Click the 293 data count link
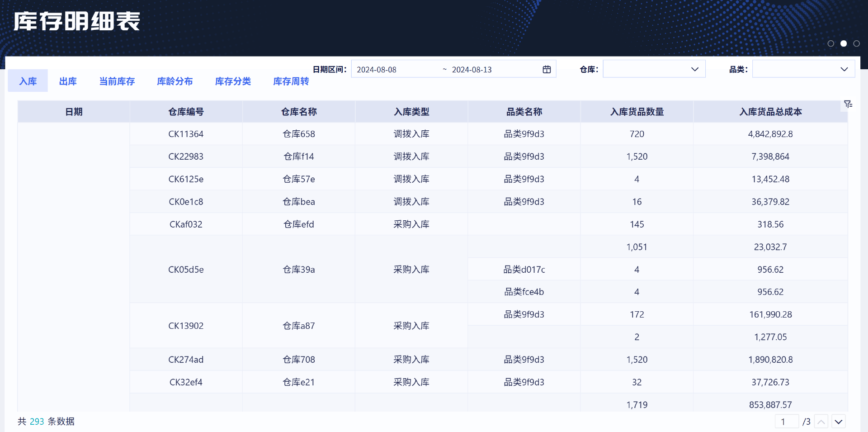The image size is (868, 432). [37, 421]
